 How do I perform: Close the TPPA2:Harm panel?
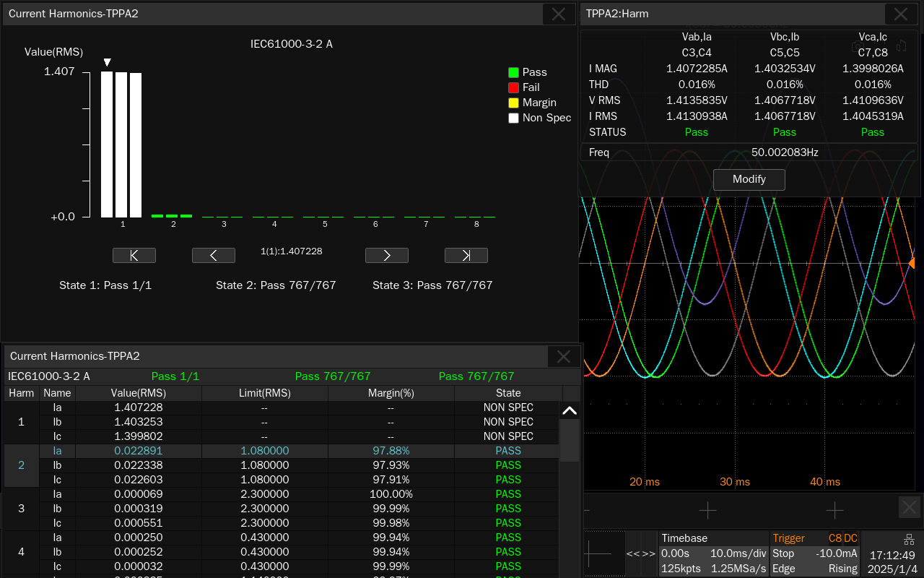[901, 14]
